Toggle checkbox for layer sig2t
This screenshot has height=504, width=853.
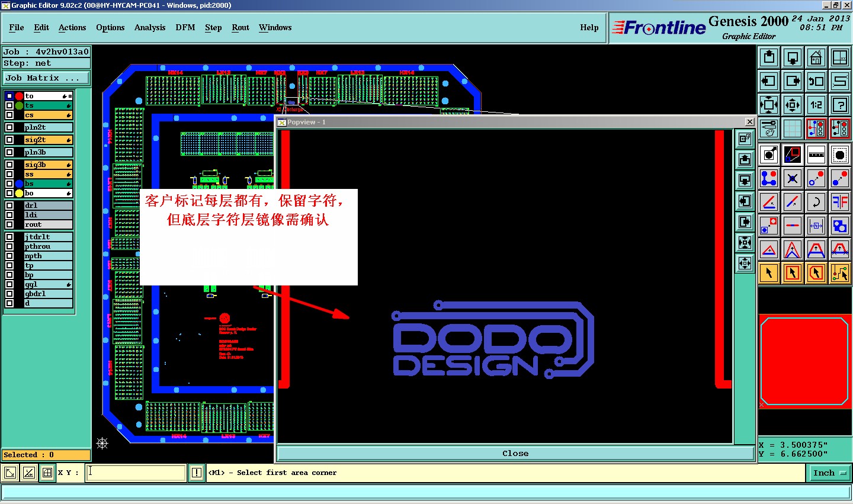9,140
